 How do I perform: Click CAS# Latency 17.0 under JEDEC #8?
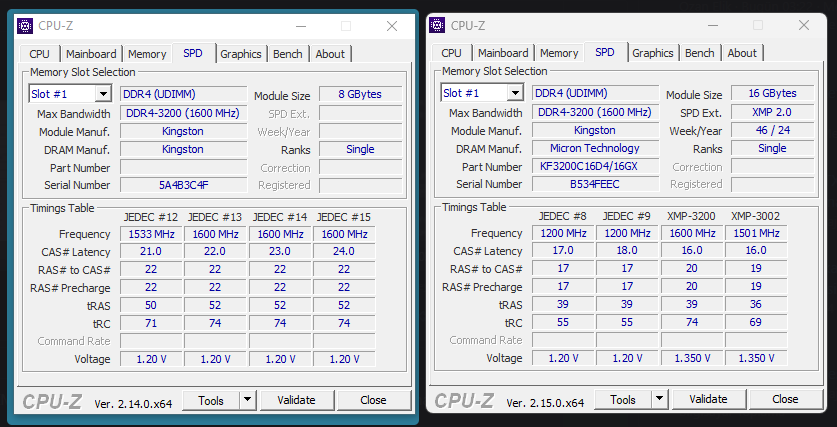pos(563,250)
